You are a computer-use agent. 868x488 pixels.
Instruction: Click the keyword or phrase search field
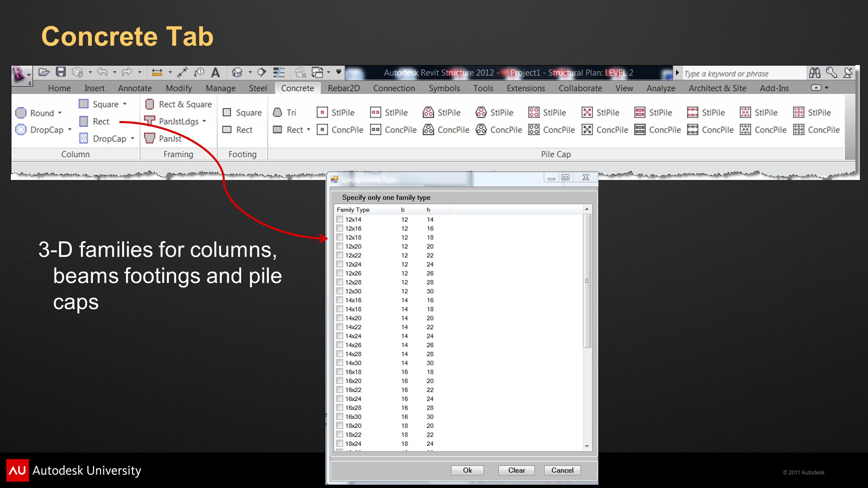[744, 73]
